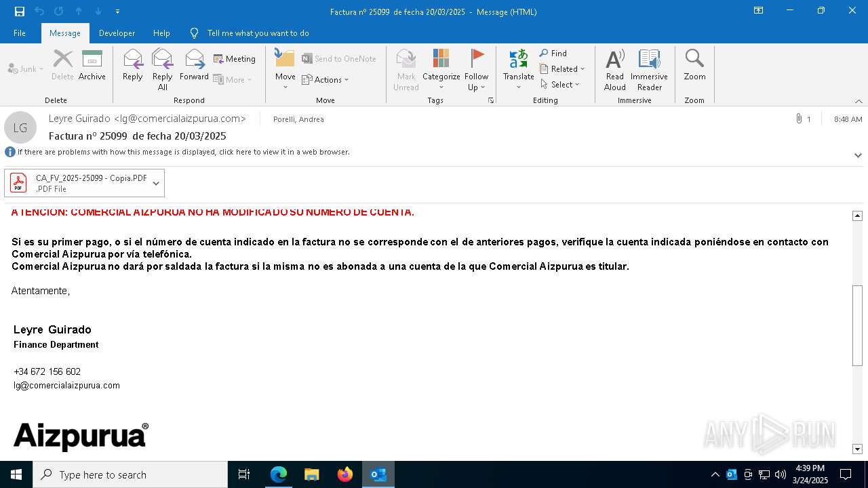
Task: Click the taskbar search box
Action: 130,474
